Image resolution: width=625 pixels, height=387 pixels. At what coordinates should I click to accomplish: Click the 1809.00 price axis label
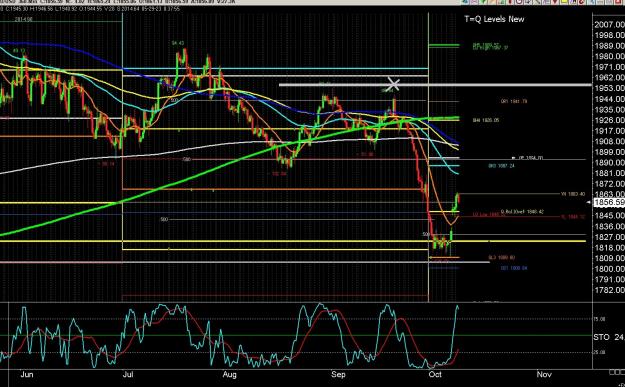[x=609, y=259]
